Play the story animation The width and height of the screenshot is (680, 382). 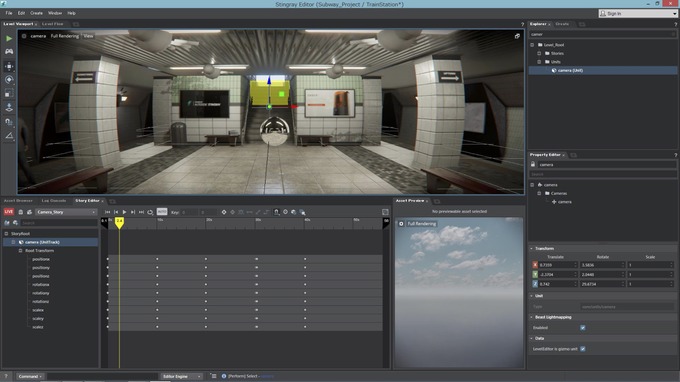pyautogui.click(x=124, y=212)
